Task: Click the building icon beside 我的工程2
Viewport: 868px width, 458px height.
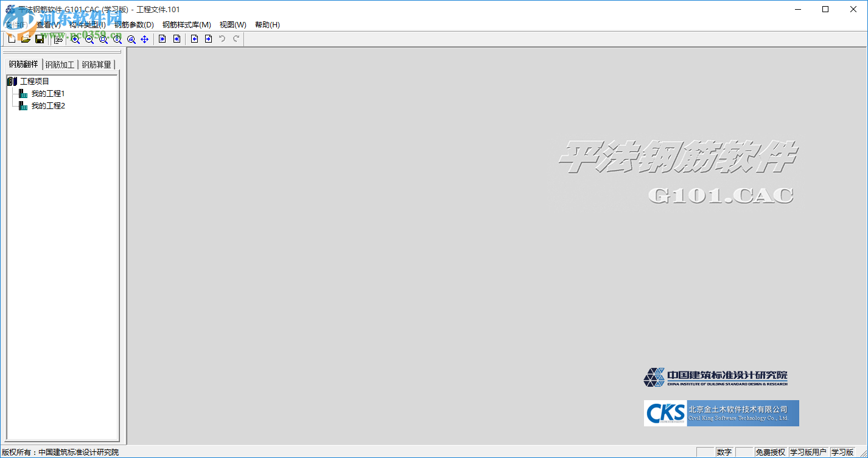Action: 23,106
